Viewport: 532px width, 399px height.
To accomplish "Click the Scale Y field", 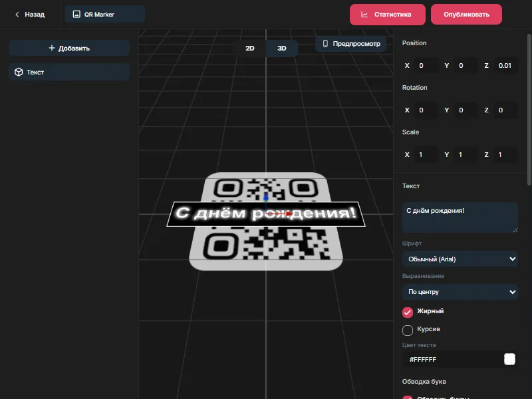I will tap(467, 154).
